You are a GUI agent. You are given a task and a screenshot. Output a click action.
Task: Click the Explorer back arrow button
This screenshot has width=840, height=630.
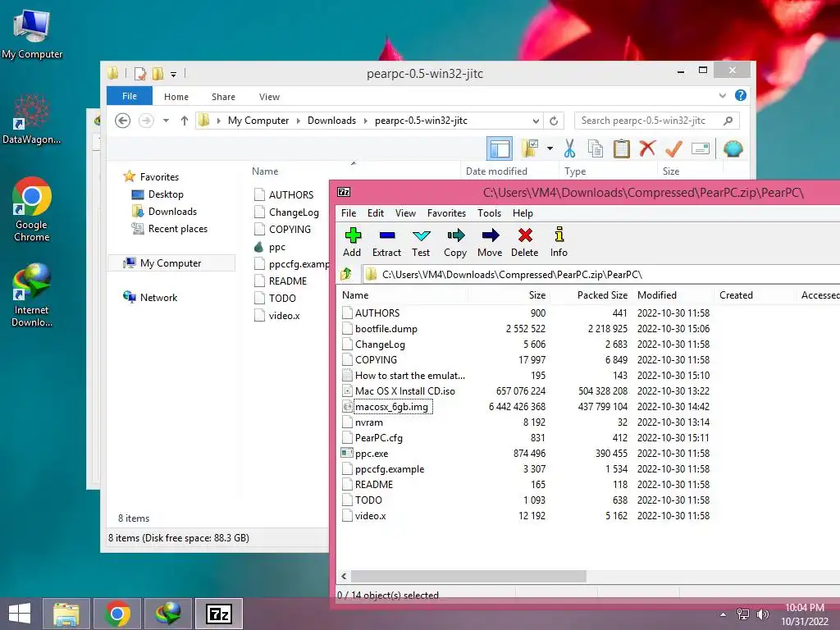123,121
